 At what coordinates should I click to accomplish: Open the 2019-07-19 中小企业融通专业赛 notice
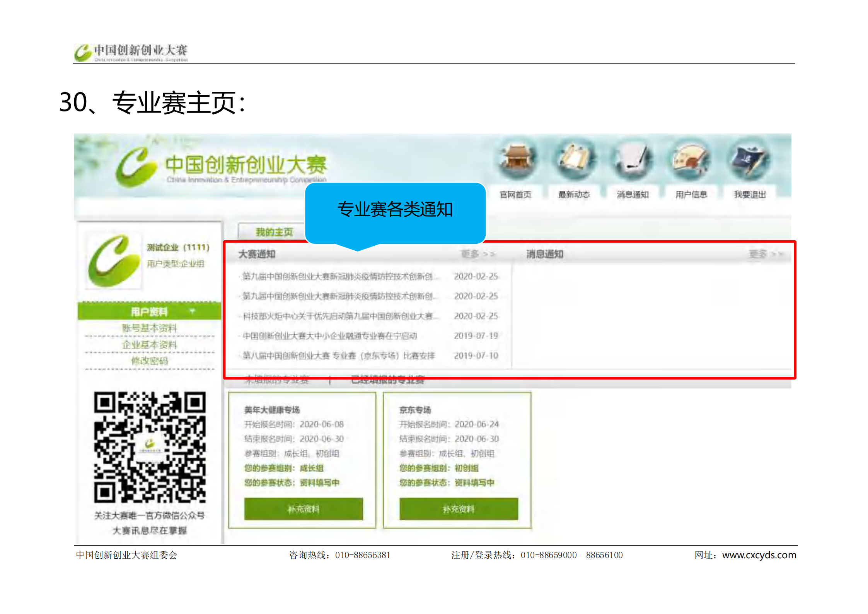[330, 336]
